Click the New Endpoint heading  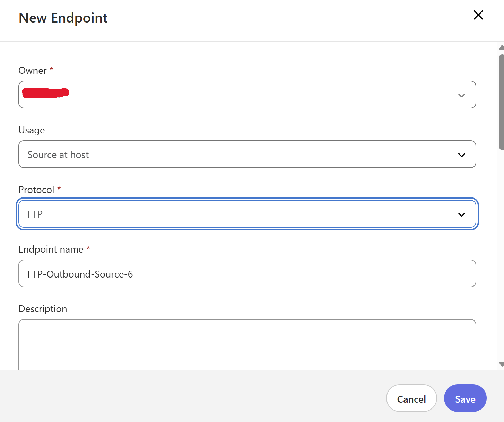pos(63,18)
